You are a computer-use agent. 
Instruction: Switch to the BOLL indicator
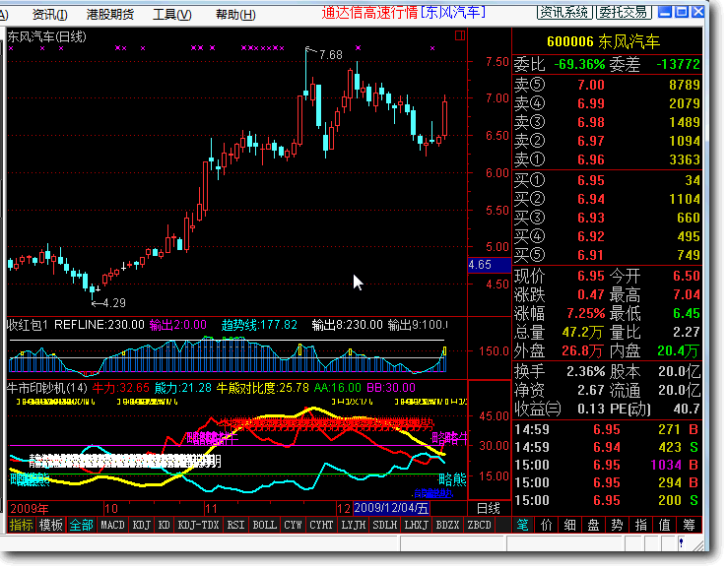pos(264,525)
